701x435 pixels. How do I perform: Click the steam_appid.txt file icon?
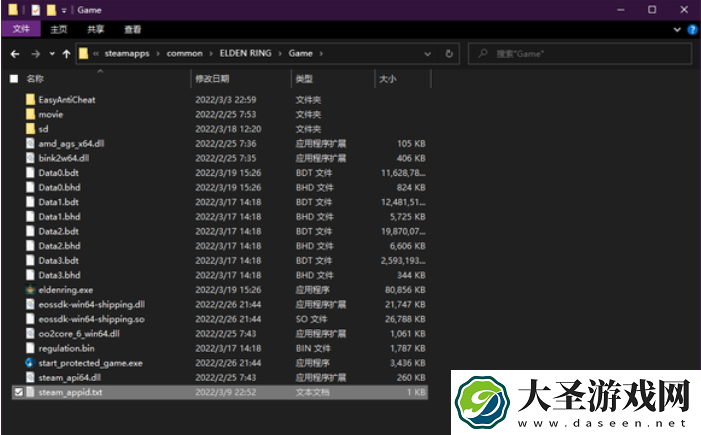click(30, 393)
